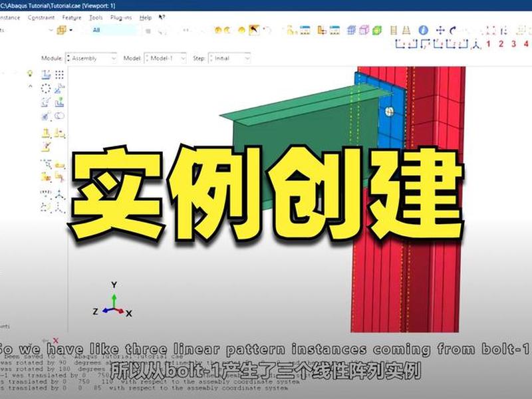The width and height of the screenshot is (532, 399).
Task: Click the blue Query information icon
Action: 423,30
